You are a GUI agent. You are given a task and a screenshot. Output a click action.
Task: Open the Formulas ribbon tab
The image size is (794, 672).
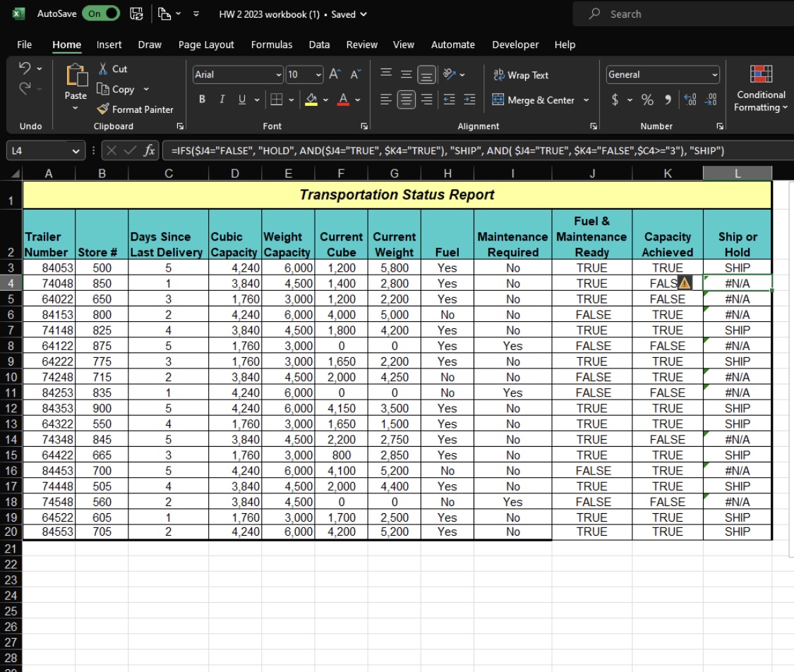click(x=272, y=44)
